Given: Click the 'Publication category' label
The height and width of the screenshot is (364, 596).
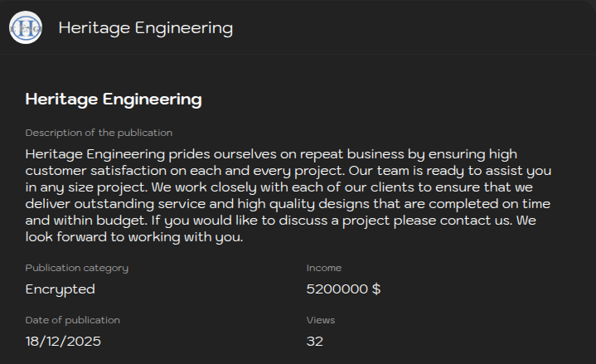Looking at the screenshot, I should tap(77, 268).
